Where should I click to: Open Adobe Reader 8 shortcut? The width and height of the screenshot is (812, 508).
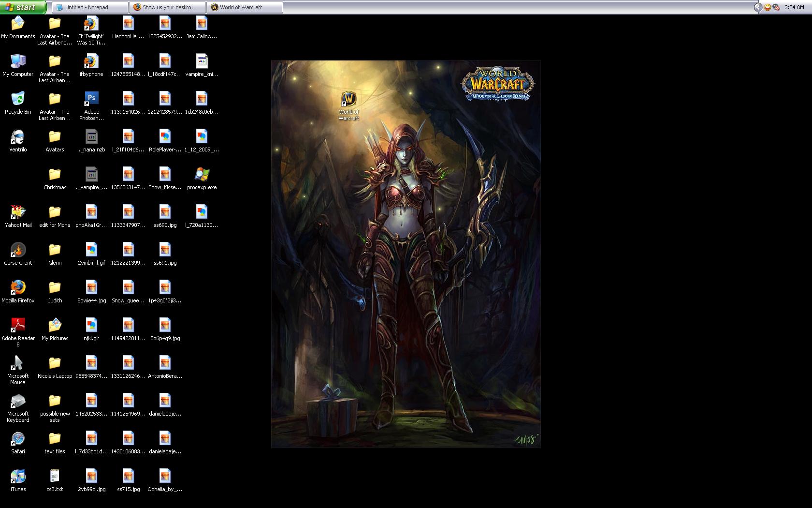(x=18, y=332)
